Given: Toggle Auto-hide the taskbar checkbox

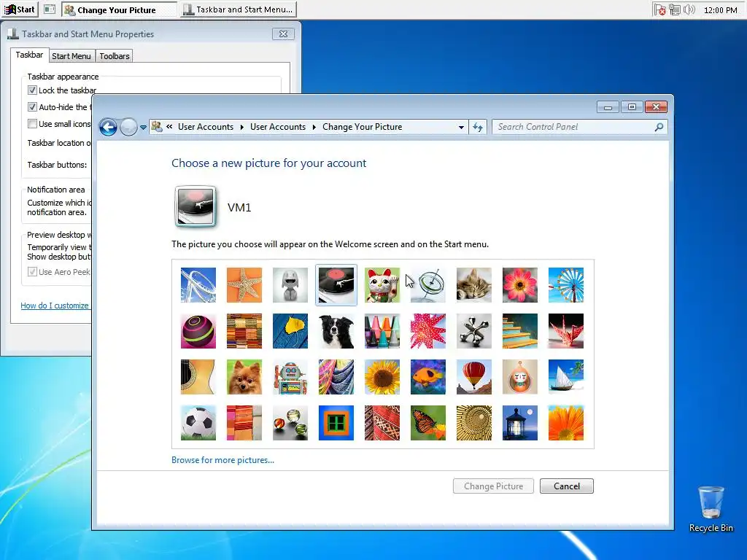Looking at the screenshot, I should (x=32, y=106).
